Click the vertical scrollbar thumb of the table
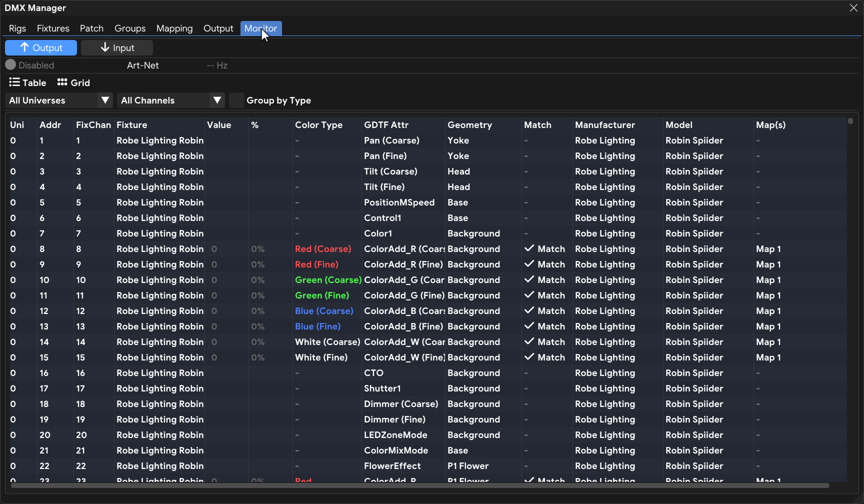The width and height of the screenshot is (864, 504). [850, 121]
